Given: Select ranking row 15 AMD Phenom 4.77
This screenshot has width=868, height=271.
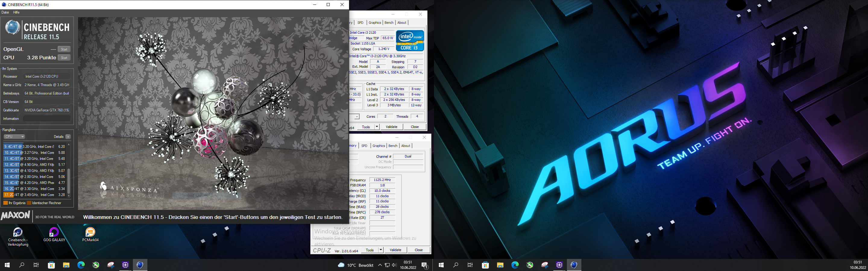Looking at the screenshot, I should click(x=34, y=183).
